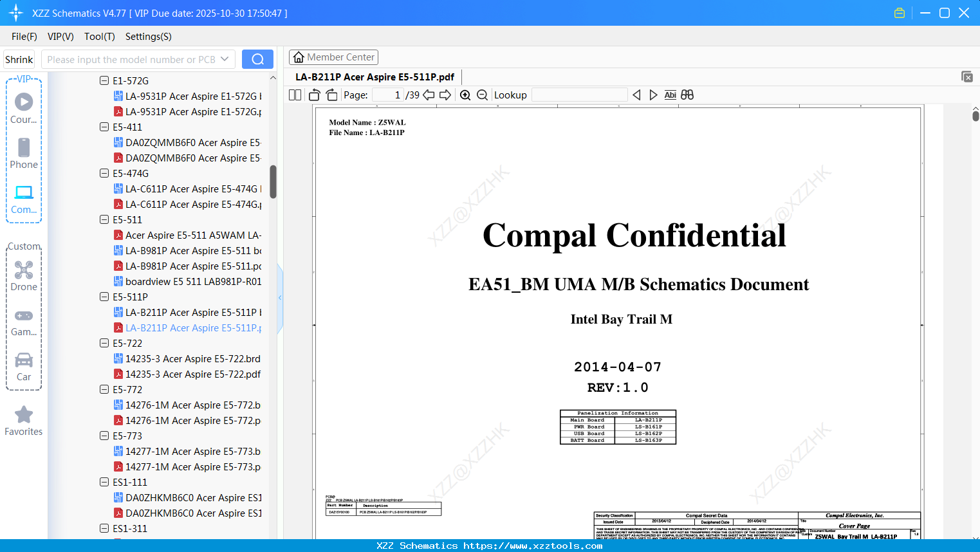Collapse the E5-411 tree node
This screenshot has height=552, width=980.
pos(104,127)
